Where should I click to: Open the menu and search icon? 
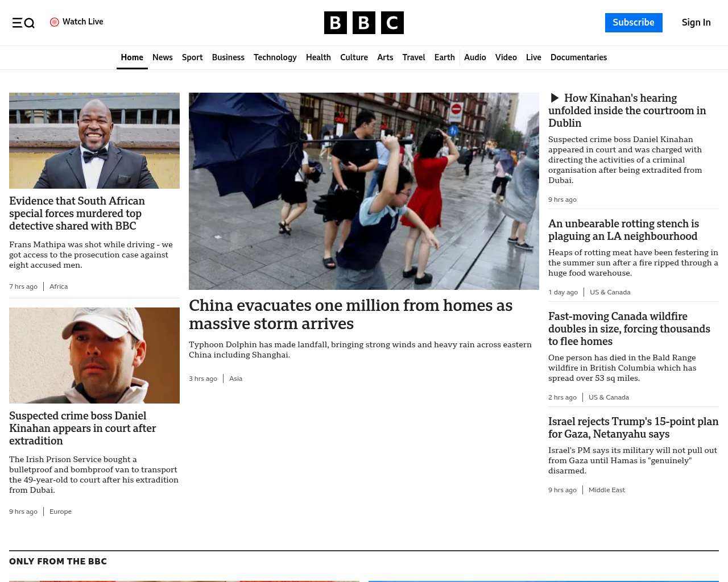tap(23, 23)
